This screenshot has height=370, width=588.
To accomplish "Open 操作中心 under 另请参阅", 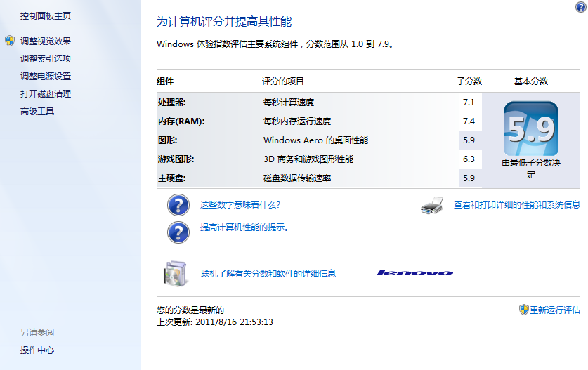I will [37, 350].
